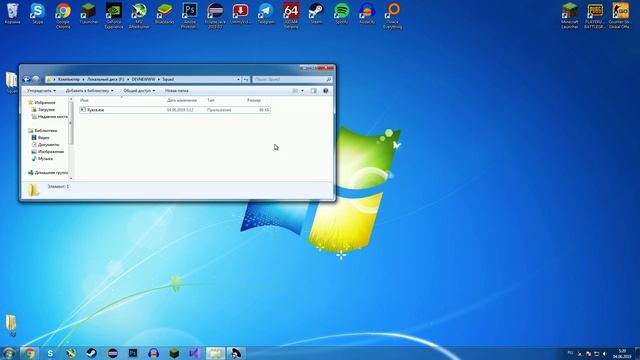
Task: Select the Google Chrome desktop shortcut
Action: (63, 16)
